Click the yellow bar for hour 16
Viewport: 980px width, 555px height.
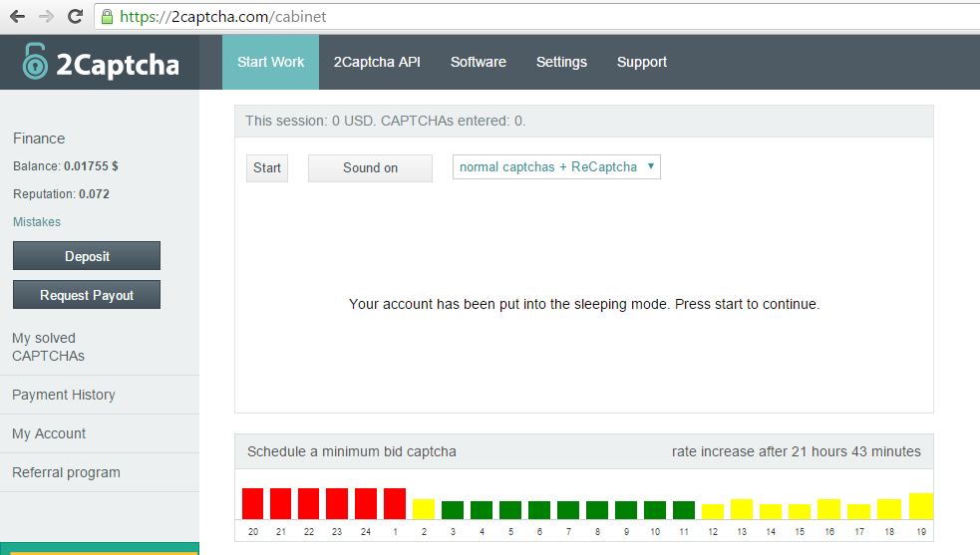828,509
